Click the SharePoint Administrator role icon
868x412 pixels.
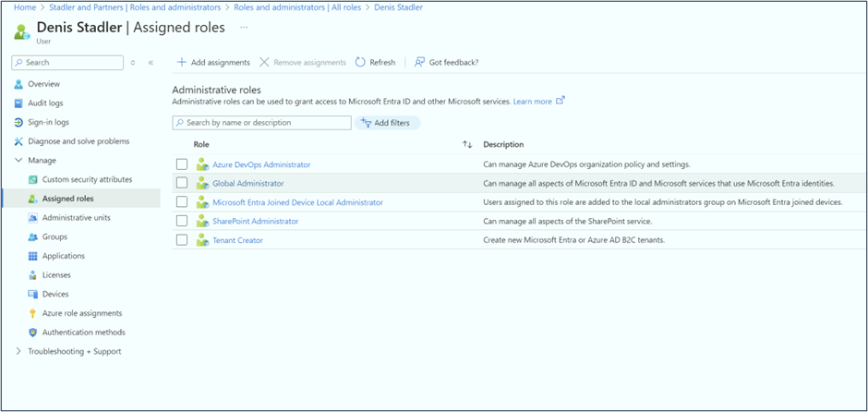pyautogui.click(x=202, y=222)
